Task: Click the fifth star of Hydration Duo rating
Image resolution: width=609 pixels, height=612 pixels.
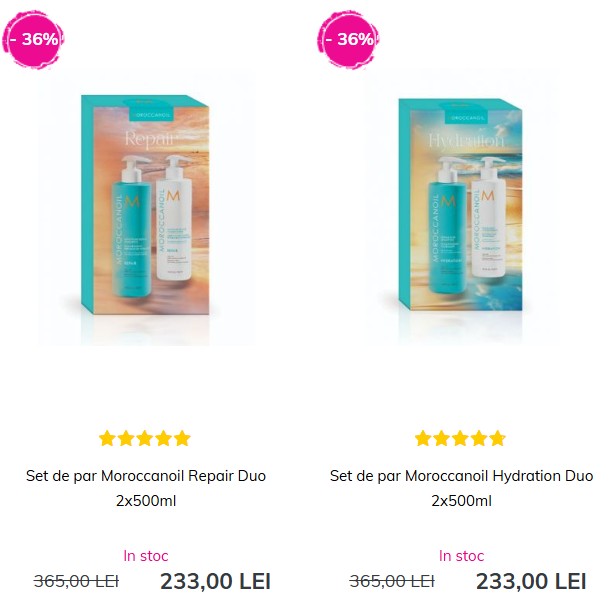Action: (498, 439)
